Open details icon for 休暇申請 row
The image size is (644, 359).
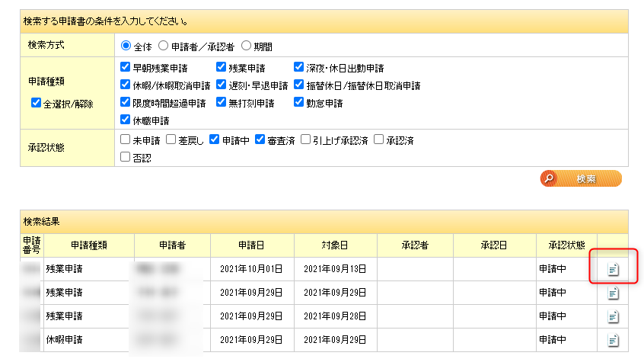pyautogui.click(x=613, y=339)
